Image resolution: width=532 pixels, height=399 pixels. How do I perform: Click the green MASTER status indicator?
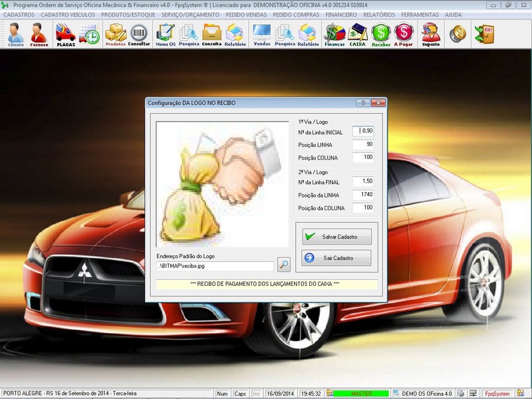(x=361, y=394)
